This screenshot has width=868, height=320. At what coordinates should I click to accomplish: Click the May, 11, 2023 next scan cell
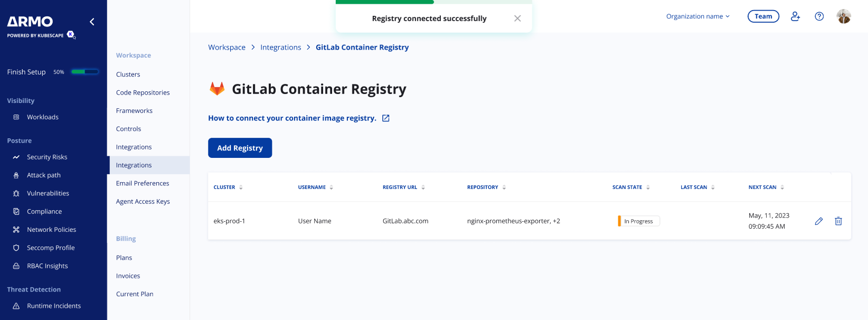(769, 221)
